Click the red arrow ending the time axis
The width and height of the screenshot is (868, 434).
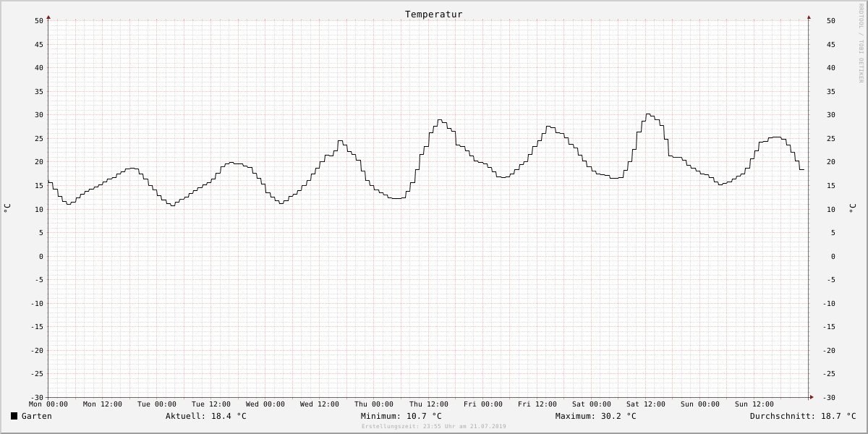click(x=812, y=397)
